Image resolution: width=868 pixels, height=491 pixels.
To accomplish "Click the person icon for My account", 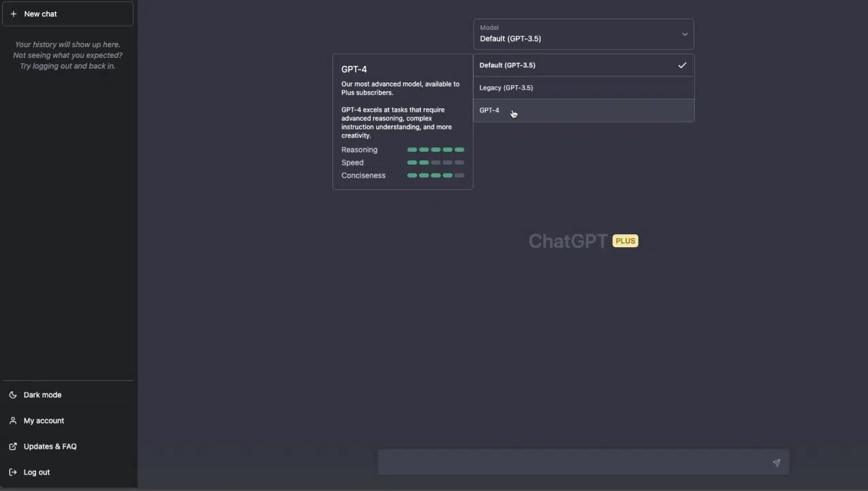I will pyautogui.click(x=13, y=421).
